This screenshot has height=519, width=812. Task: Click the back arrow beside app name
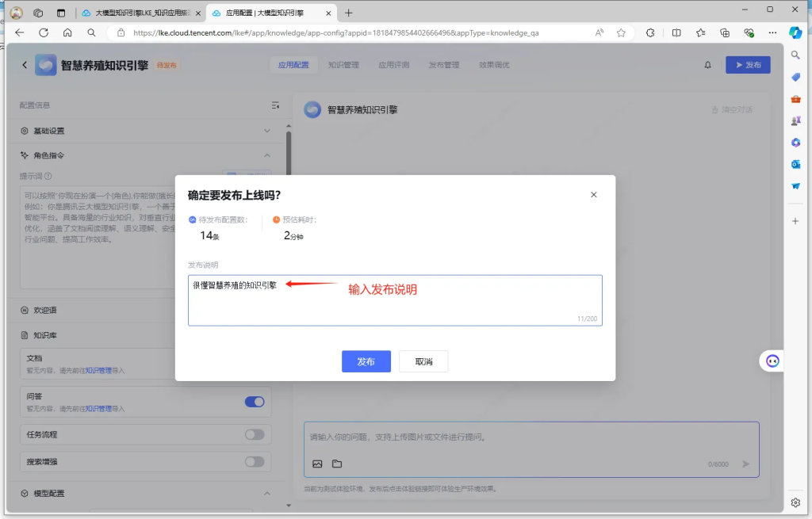[x=25, y=65]
